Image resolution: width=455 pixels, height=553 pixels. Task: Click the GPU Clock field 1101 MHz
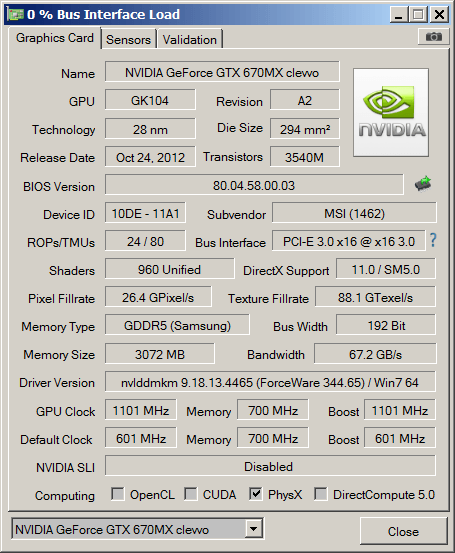[141, 409]
